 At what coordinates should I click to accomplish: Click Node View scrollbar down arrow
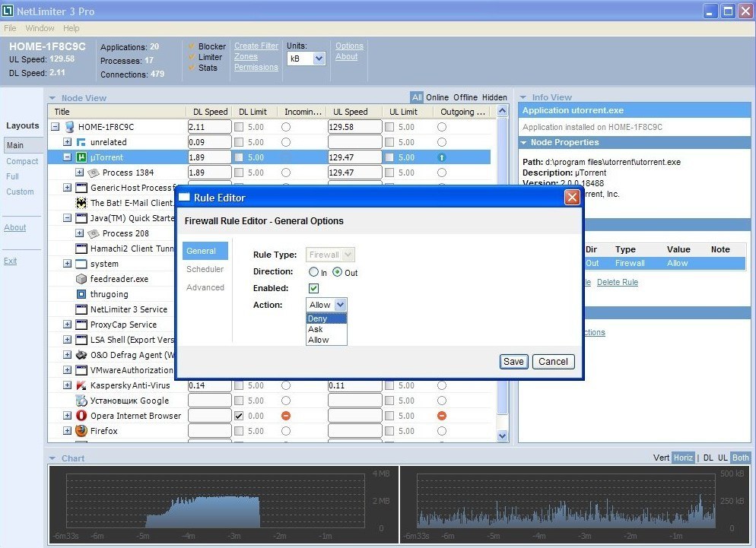point(503,436)
